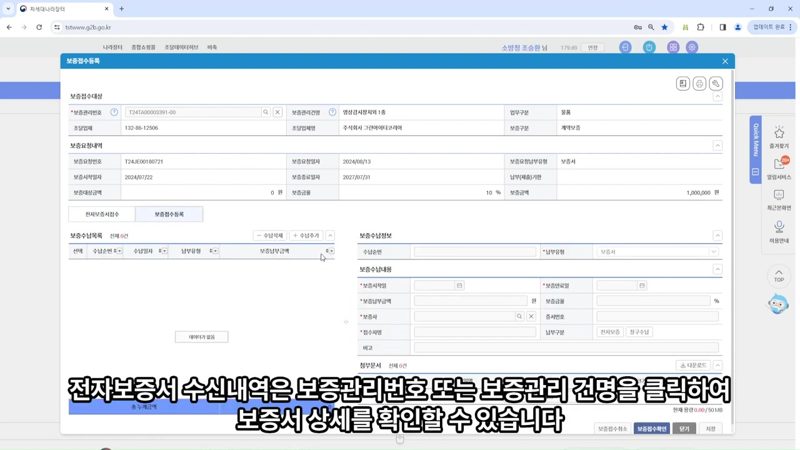The width and height of the screenshot is (800, 450).
Task: Click the 다운로드 button in 첨부문서
Action: pos(693,365)
